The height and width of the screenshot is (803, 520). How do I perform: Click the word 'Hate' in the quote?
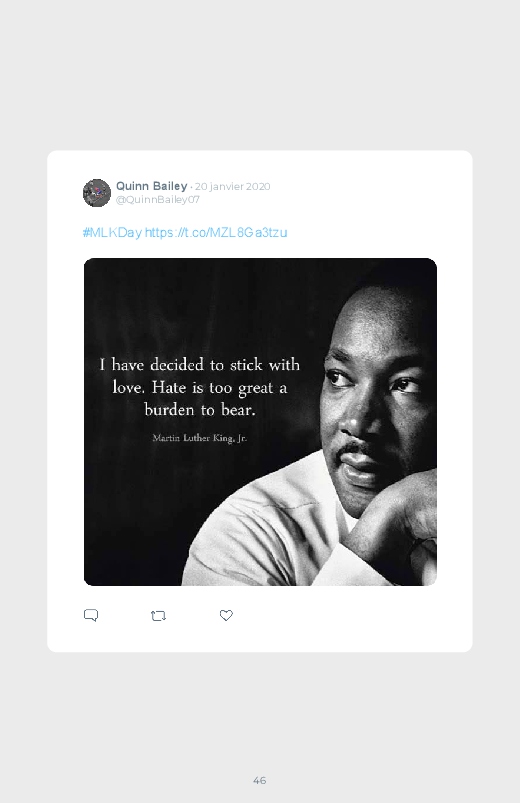pos(169,387)
